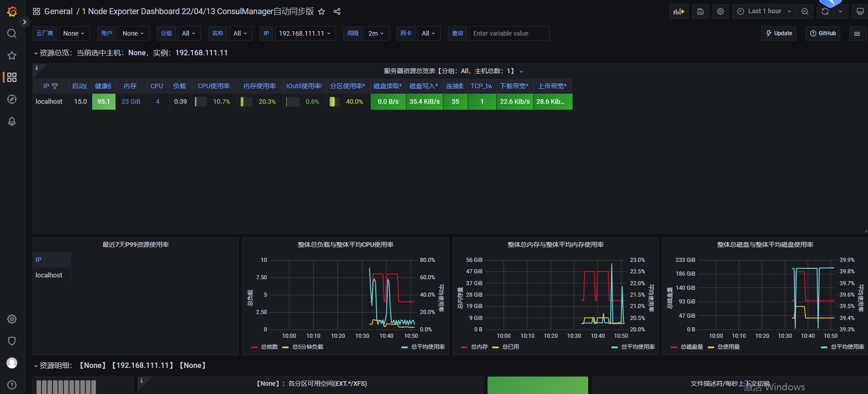Open the 名称 All dropdown

[240, 33]
